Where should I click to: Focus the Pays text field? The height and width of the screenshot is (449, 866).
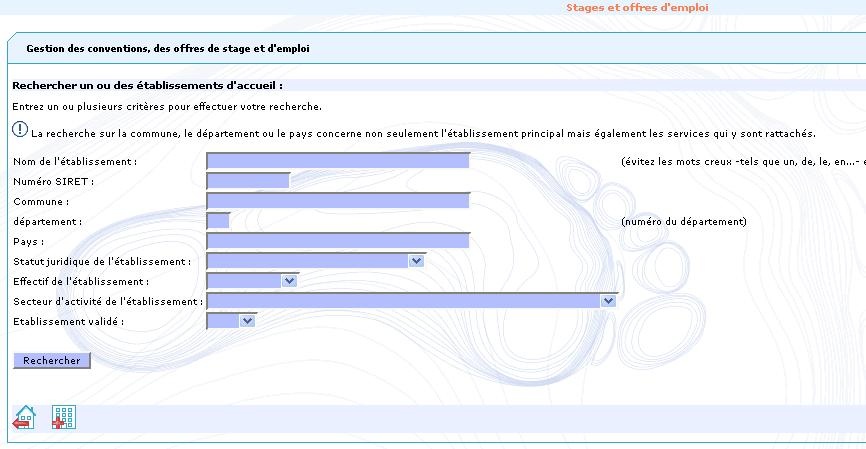click(x=338, y=241)
